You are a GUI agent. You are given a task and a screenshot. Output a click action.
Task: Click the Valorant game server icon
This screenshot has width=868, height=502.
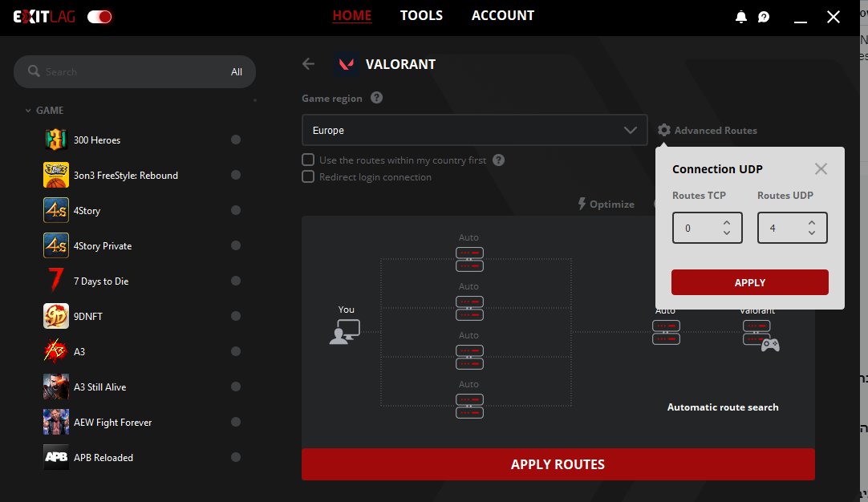point(761,335)
